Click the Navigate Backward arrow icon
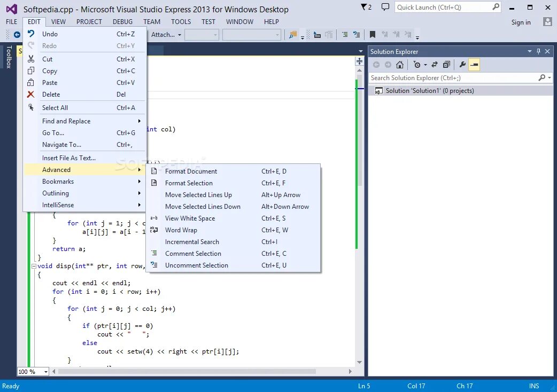 17,34
